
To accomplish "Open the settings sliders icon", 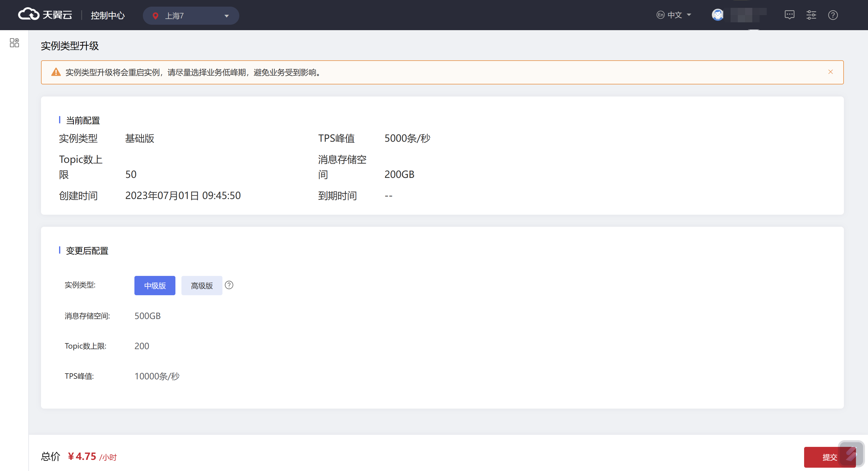I will point(811,15).
